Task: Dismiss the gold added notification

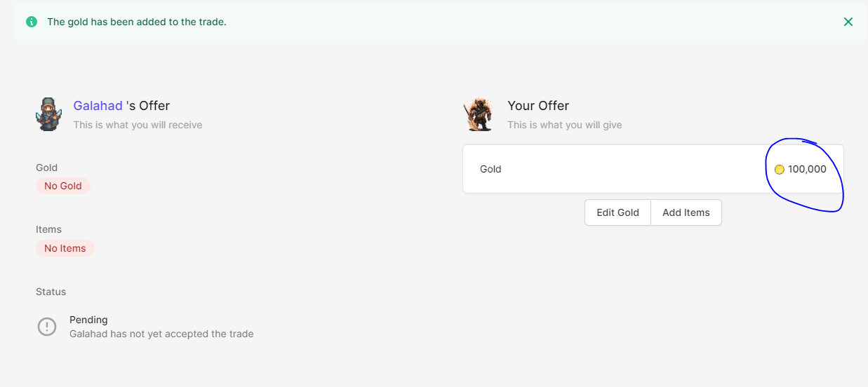Action: coord(848,22)
